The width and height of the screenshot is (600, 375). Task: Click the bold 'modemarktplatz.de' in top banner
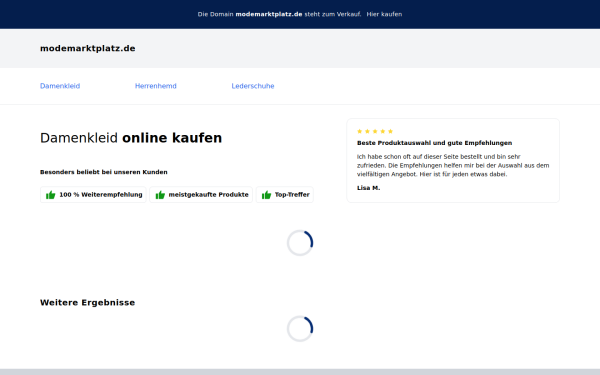[x=269, y=14]
